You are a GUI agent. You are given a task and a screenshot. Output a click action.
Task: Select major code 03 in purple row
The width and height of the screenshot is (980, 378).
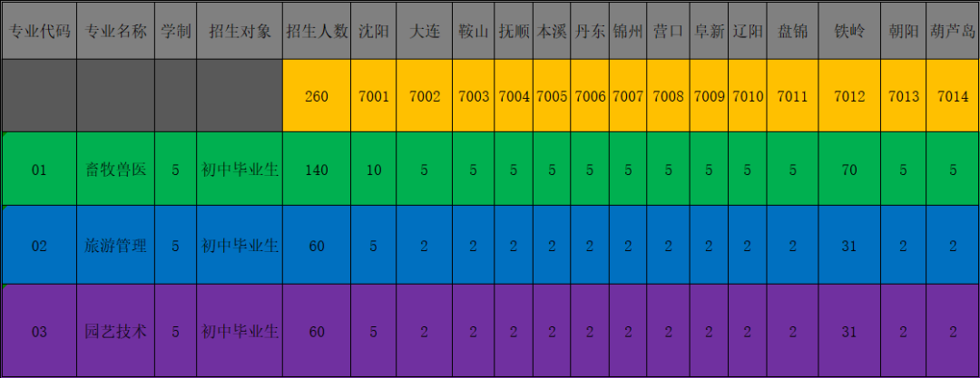[39, 332]
